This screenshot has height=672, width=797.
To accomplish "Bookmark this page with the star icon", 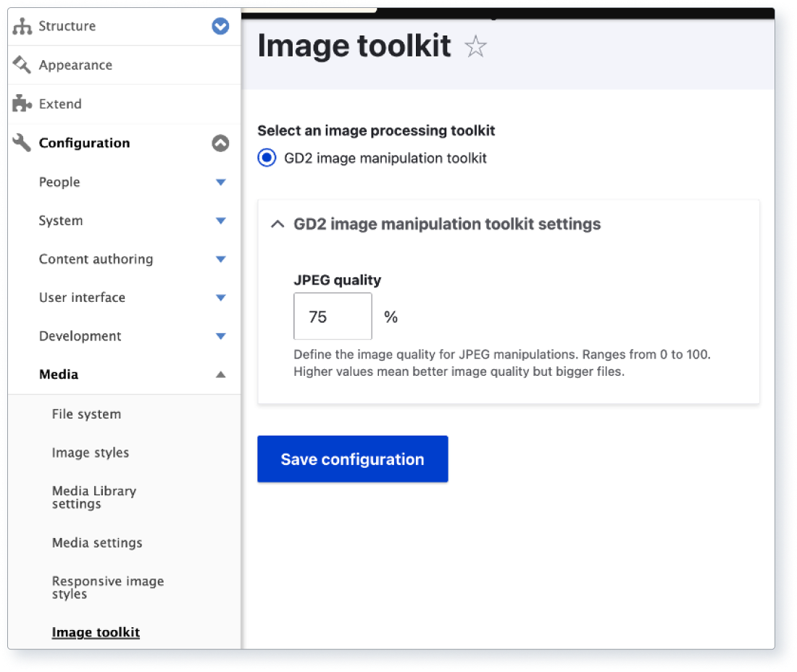I will coord(475,46).
